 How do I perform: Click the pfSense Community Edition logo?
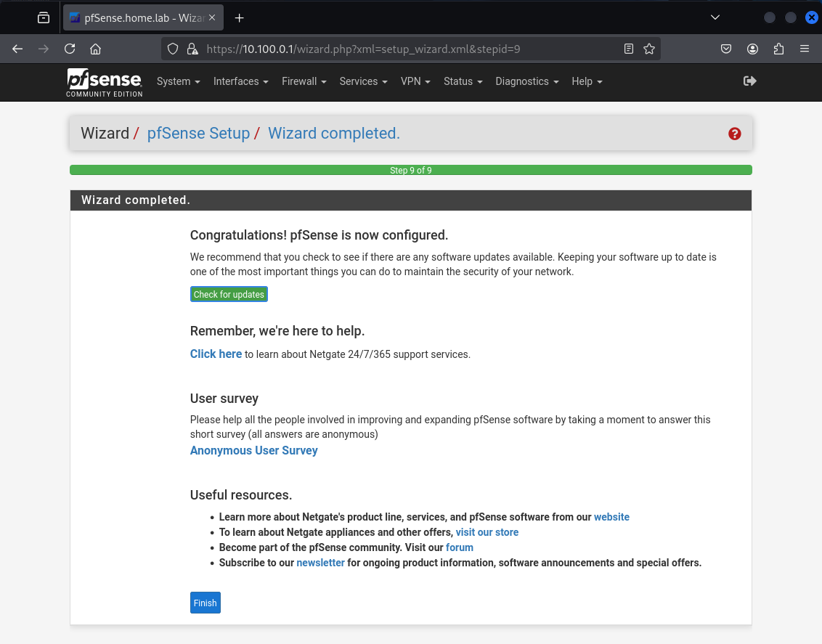pos(105,82)
